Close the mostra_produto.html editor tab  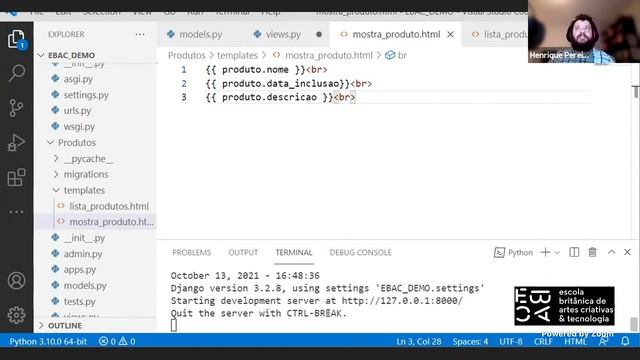[x=450, y=35]
